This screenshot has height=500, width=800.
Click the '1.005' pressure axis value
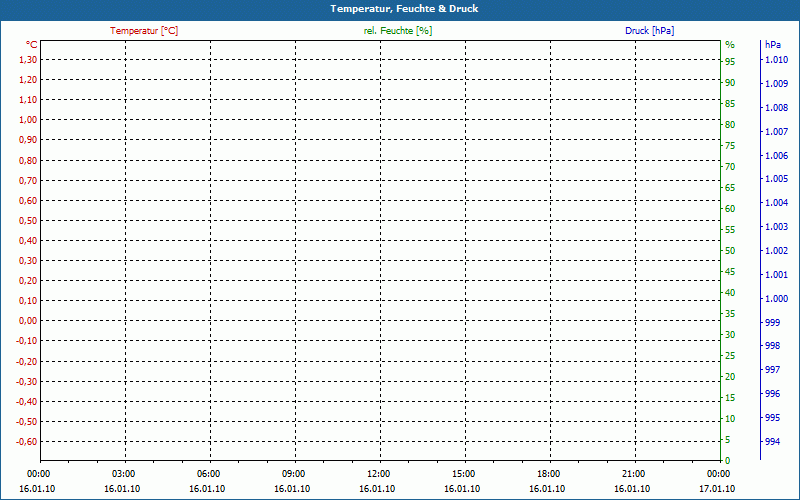[x=776, y=179]
